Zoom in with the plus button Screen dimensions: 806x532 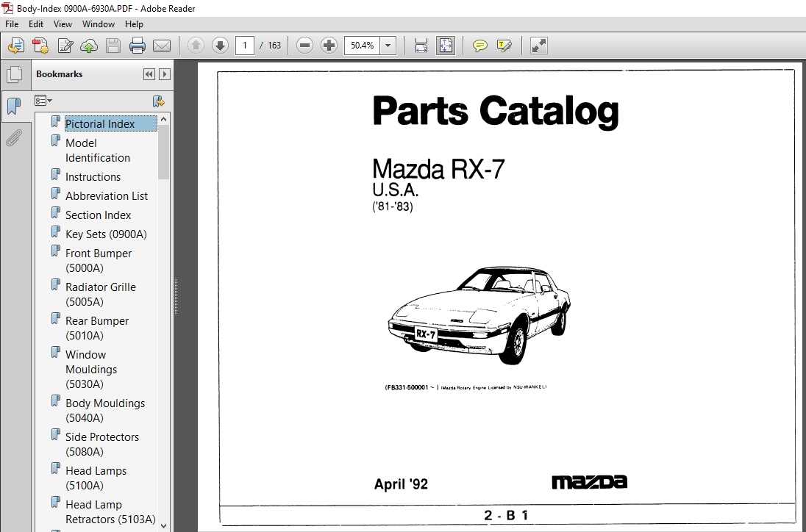pos(329,46)
